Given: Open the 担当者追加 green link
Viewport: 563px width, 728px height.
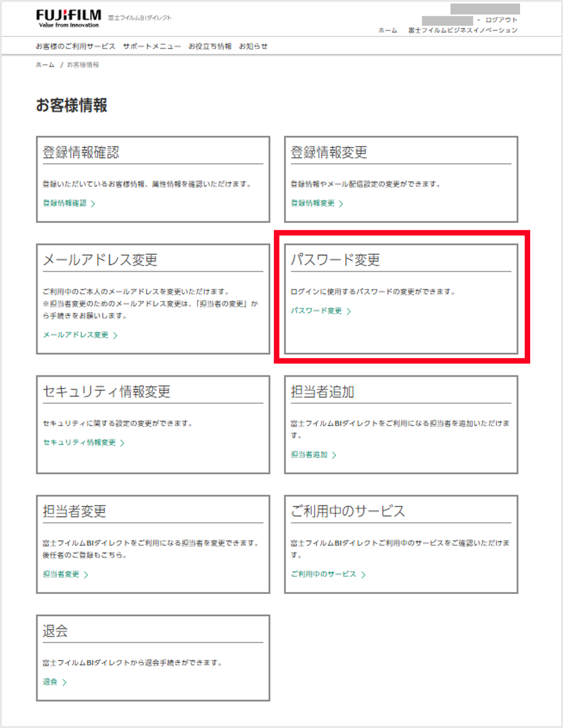Looking at the screenshot, I should point(309,455).
